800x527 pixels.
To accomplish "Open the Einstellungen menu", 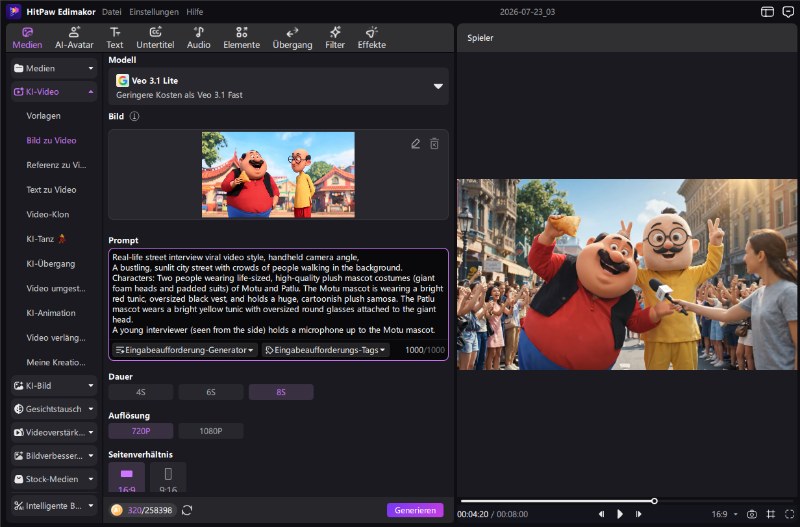I will (154, 12).
